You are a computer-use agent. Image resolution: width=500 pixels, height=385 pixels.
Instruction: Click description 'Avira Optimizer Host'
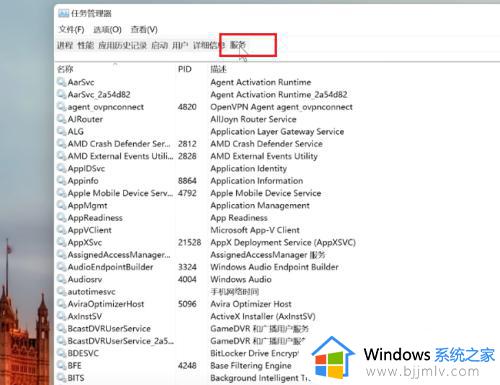(251, 304)
